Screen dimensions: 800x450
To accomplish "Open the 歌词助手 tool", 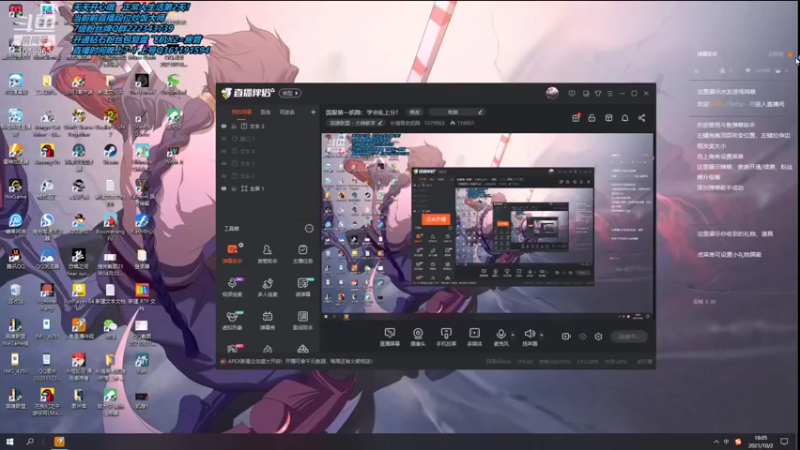I will point(303,320).
